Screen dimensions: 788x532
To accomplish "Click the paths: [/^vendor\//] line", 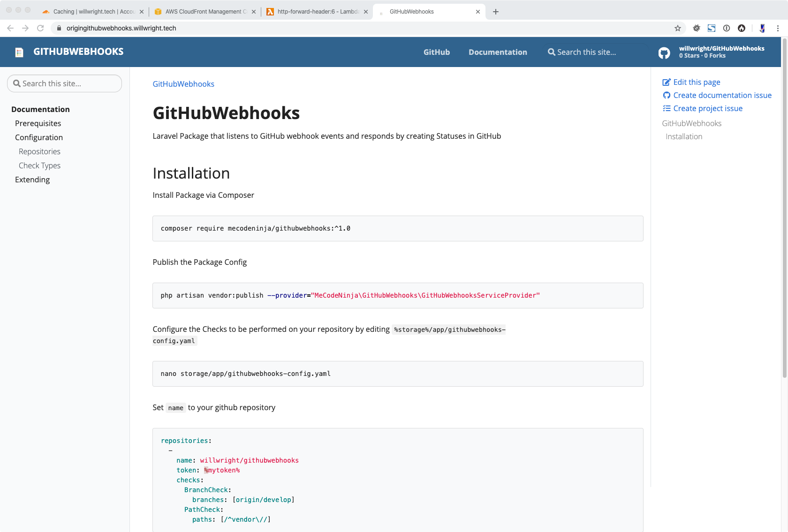I will pyautogui.click(x=231, y=519).
